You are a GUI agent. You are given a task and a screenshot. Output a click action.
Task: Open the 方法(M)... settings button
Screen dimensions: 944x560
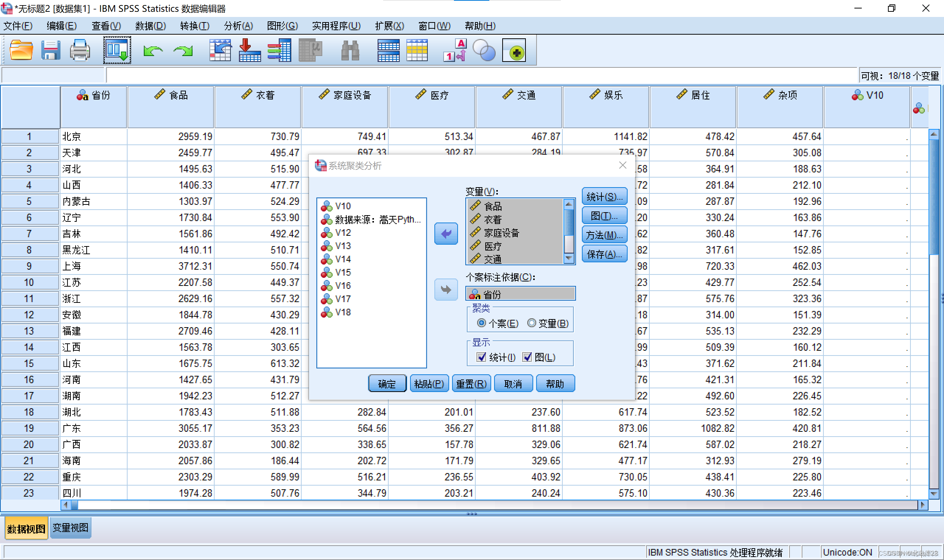point(604,235)
